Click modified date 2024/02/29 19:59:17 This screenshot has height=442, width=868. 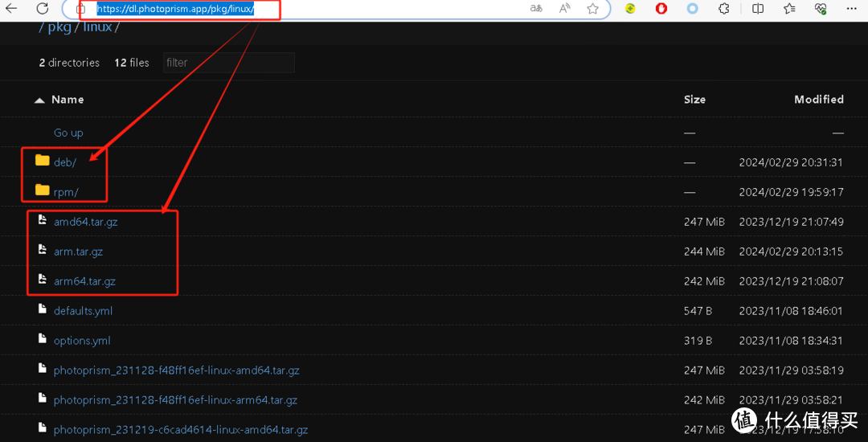(x=792, y=193)
